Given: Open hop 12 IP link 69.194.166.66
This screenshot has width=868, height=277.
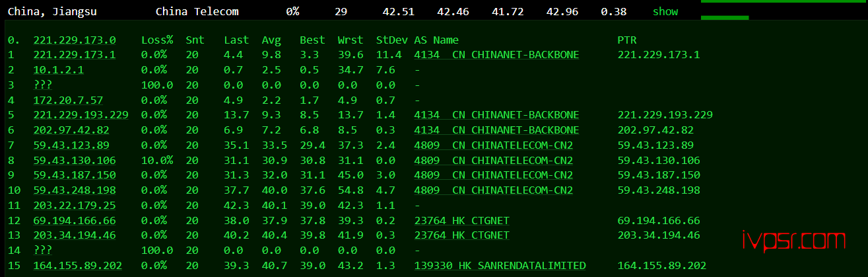Looking at the screenshot, I should pyautogui.click(x=75, y=221).
